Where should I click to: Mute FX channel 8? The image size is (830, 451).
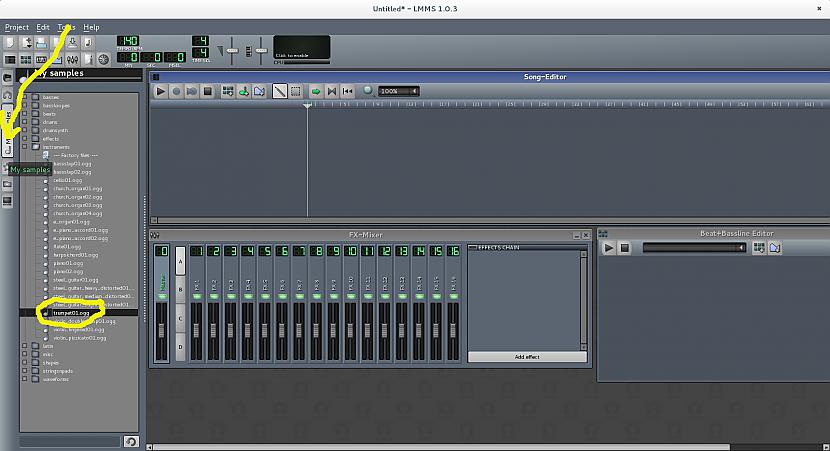click(316, 296)
